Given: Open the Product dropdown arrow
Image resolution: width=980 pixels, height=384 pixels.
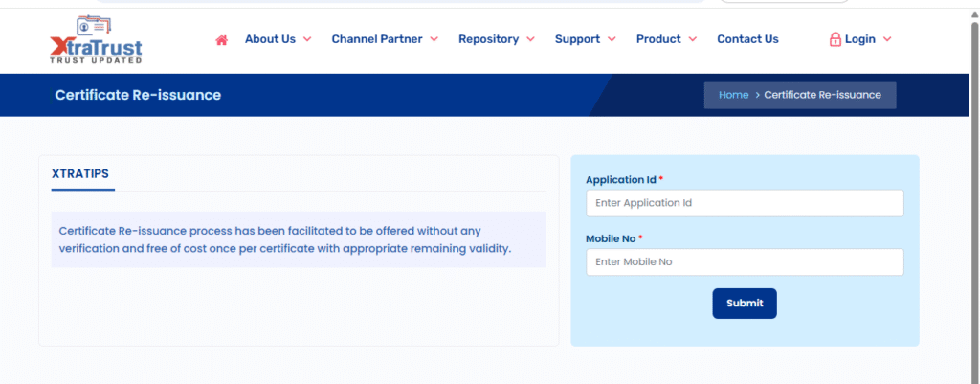Looking at the screenshot, I should click(692, 39).
